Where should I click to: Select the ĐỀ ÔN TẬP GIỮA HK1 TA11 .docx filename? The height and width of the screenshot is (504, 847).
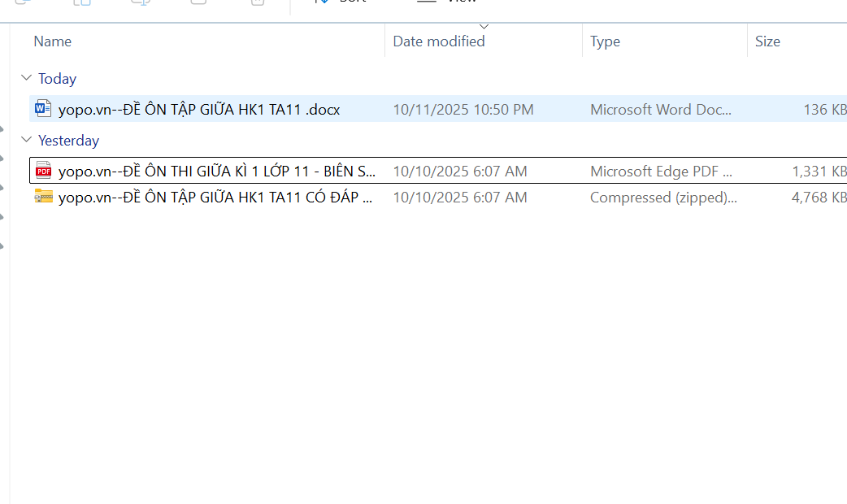pos(199,110)
